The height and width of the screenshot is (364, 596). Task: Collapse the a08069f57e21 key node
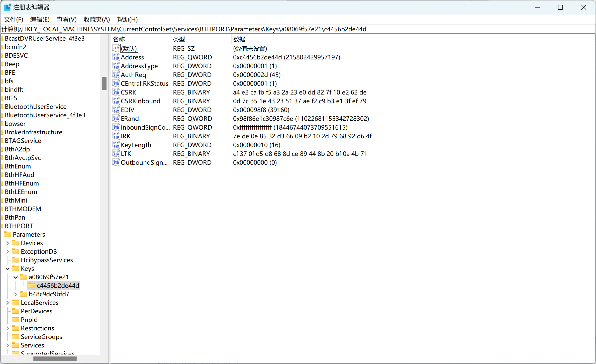pos(16,277)
